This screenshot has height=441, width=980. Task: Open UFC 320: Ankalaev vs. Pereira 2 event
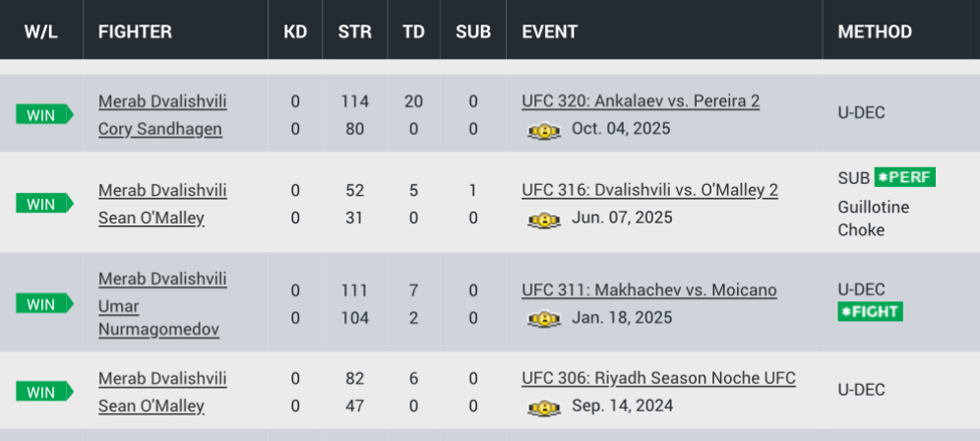click(641, 100)
